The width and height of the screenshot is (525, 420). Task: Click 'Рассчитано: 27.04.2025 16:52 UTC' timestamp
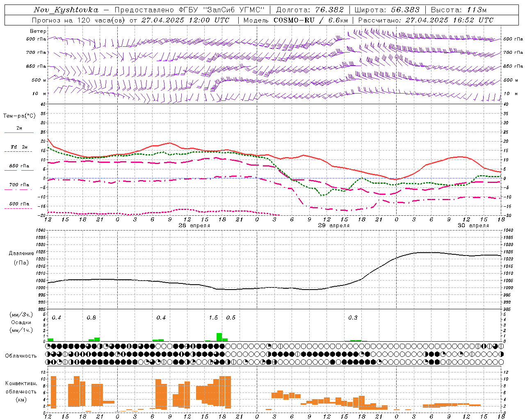tap(426, 20)
